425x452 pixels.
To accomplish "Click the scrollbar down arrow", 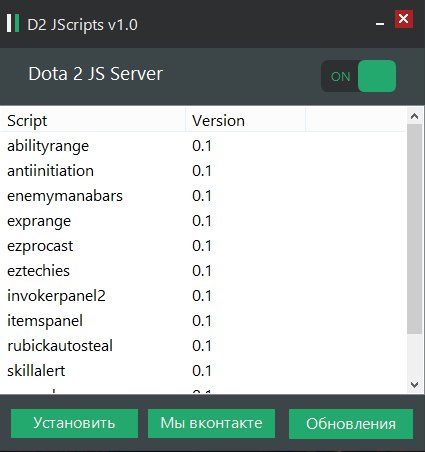I will [415, 385].
